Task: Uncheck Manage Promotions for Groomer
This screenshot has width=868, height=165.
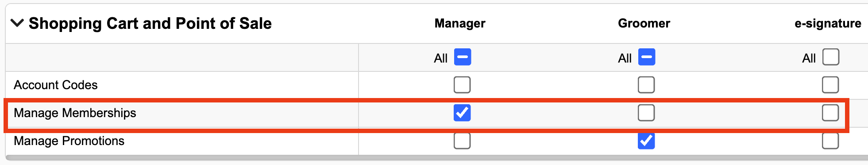Action: 646,141
